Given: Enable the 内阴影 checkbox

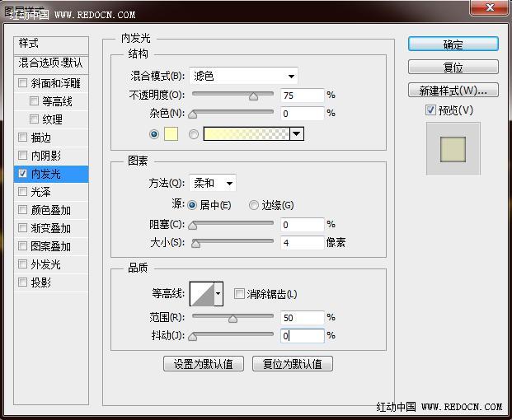Looking at the screenshot, I should coord(22,155).
